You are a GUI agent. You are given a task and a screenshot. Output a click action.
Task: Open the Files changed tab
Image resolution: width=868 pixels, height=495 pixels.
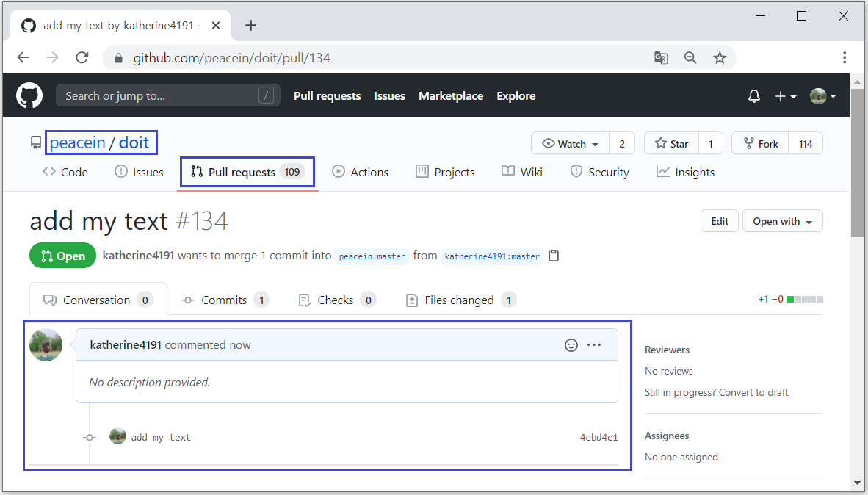pos(461,300)
